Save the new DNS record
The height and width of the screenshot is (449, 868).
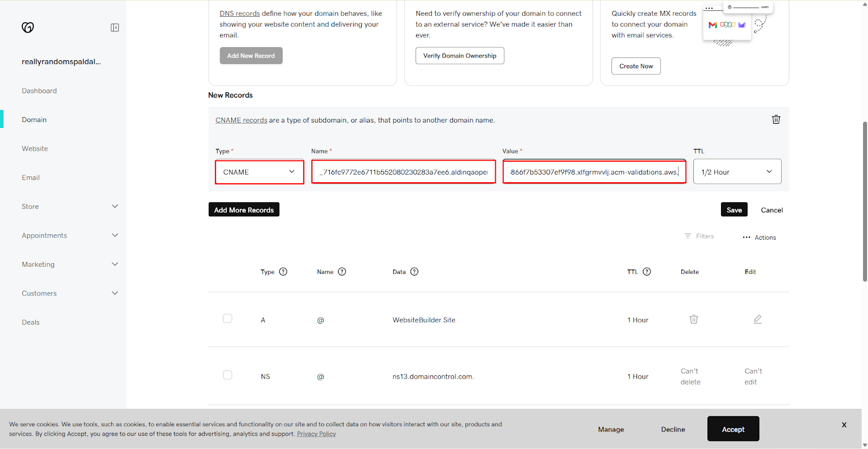pyautogui.click(x=733, y=210)
